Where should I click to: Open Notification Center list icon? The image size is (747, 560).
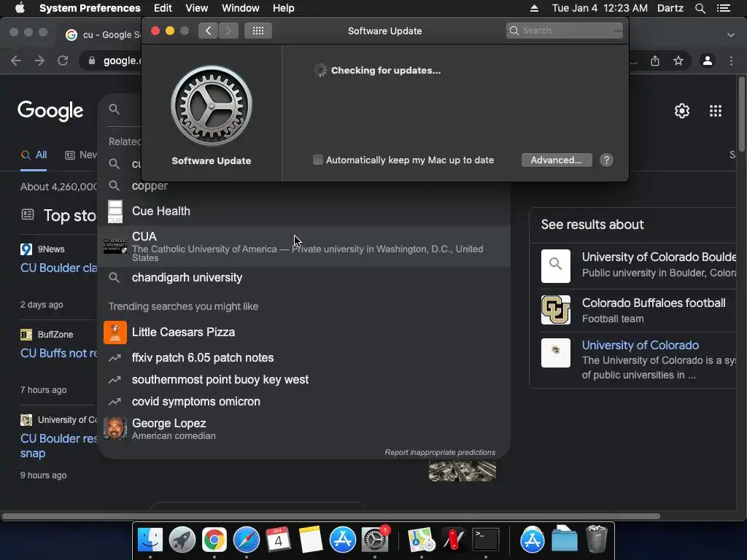click(724, 8)
